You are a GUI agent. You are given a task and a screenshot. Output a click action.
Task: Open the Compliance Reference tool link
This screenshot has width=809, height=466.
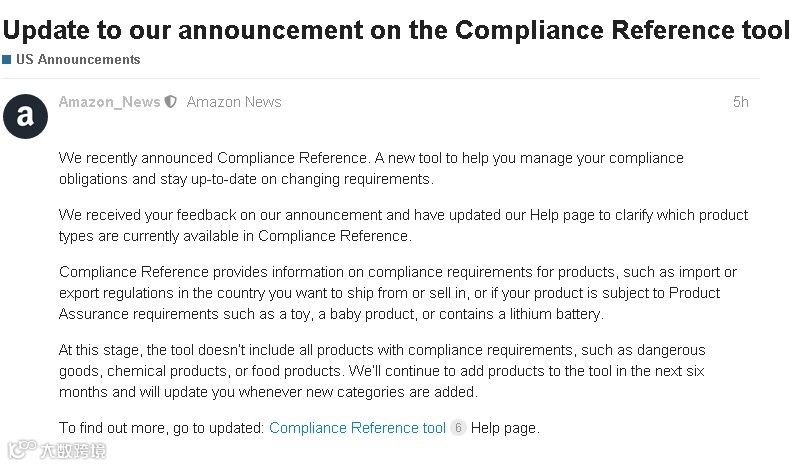357,428
